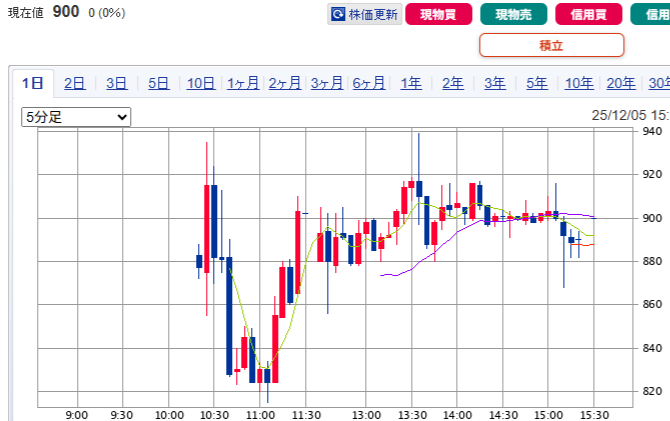Open the 6ヶ月 chart period tab
This screenshot has width=670, height=421.
tap(369, 84)
